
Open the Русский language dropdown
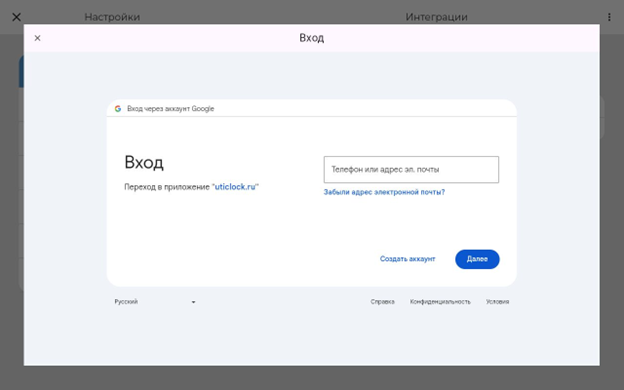(155, 302)
